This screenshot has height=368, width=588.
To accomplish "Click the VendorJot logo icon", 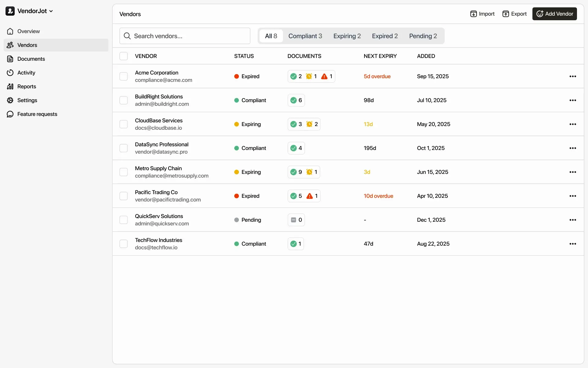I will coord(10,11).
